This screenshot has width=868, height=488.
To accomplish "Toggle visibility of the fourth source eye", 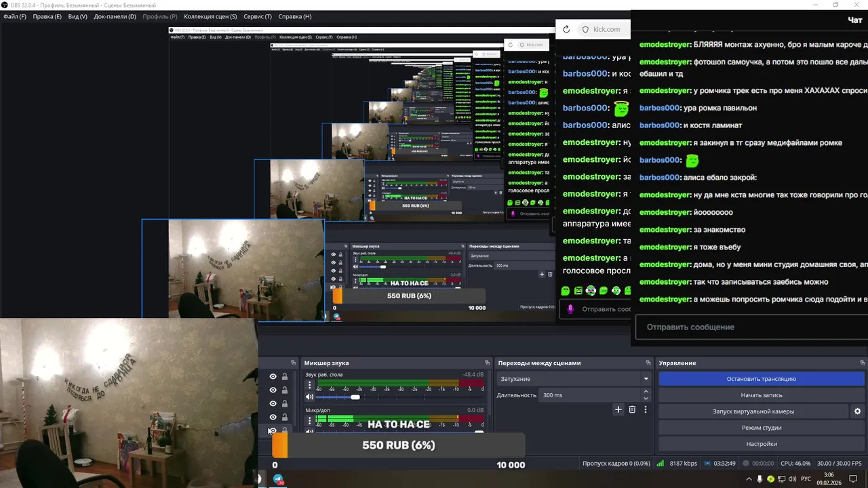I will coord(273,418).
